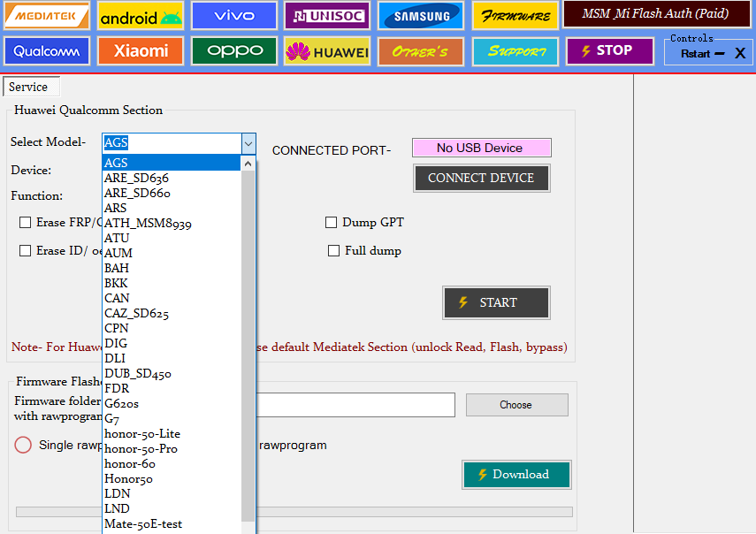The image size is (756, 534).
Task: Open the Xiaomi brand section
Action: click(140, 51)
